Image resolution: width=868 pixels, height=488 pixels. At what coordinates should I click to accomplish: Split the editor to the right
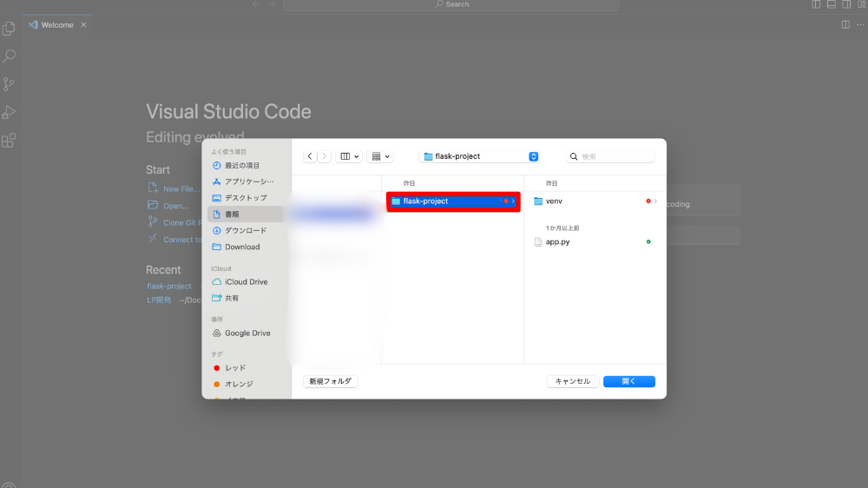coord(845,25)
